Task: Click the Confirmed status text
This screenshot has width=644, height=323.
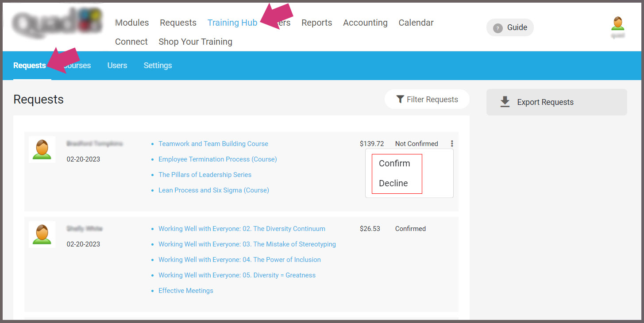Action: click(410, 229)
